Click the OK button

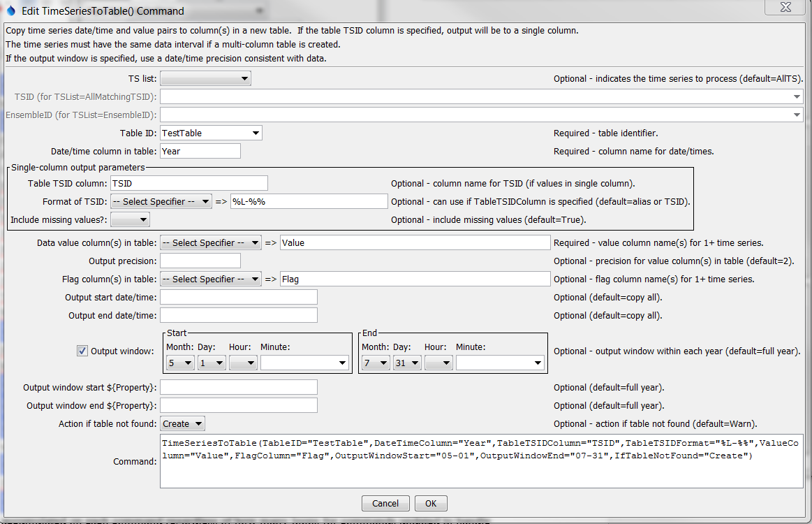point(431,503)
